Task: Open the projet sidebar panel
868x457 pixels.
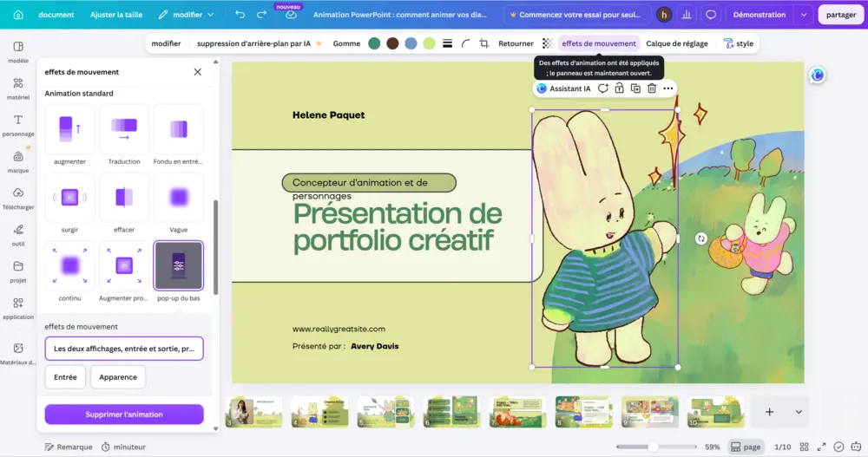Action: [x=18, y=271]
